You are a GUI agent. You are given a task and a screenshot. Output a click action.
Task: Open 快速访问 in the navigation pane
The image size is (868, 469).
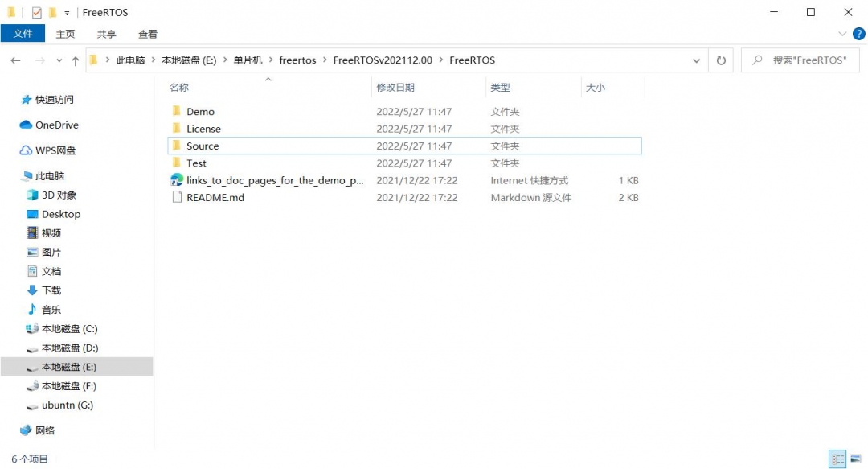coord(55,100)
